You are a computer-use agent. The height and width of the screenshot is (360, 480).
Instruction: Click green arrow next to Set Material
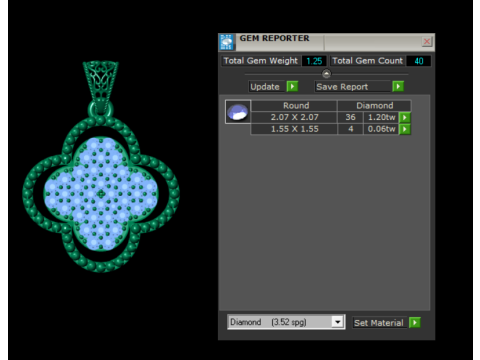[415, 323]
